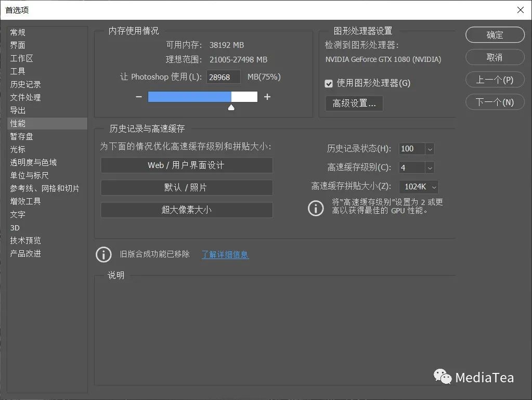This screenshot has width=532, height=400.
Task: Open the 增效工具 preferences category
Action: point(25,201)
